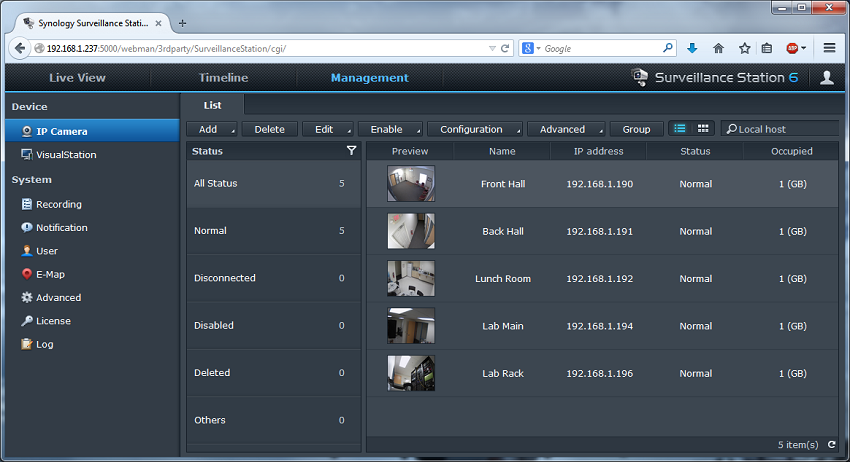Switch to list view mode

[680, 129]
